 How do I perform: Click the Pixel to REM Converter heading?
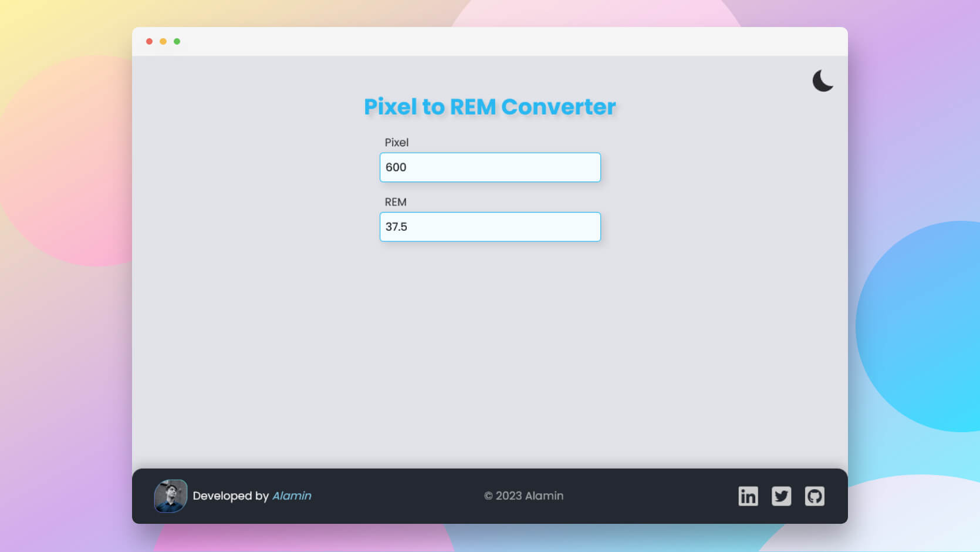490,107
